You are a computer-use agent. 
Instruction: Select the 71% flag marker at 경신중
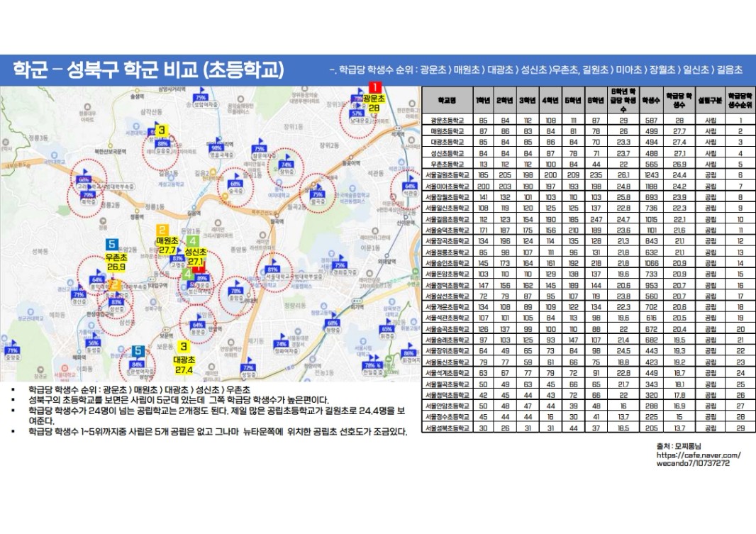[x=78, y=294]
